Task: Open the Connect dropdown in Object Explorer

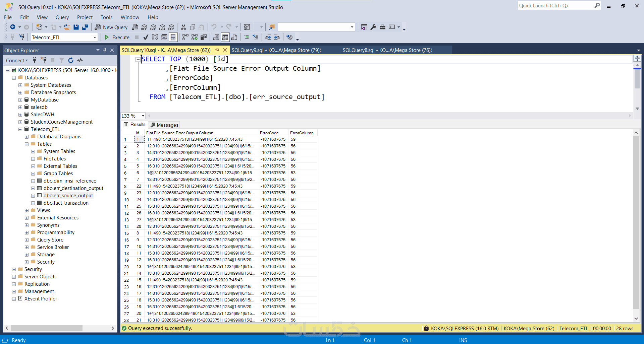Action: [x=17, y=60]
